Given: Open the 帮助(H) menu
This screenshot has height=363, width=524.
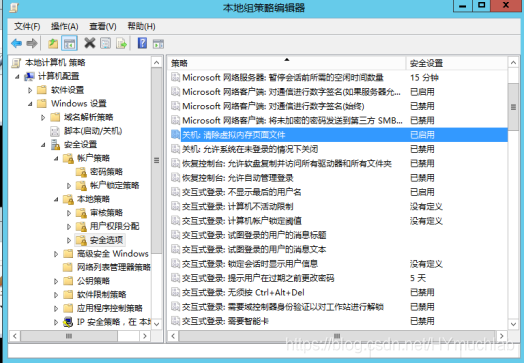Looking at the screenshot, I should pos(141,26).
